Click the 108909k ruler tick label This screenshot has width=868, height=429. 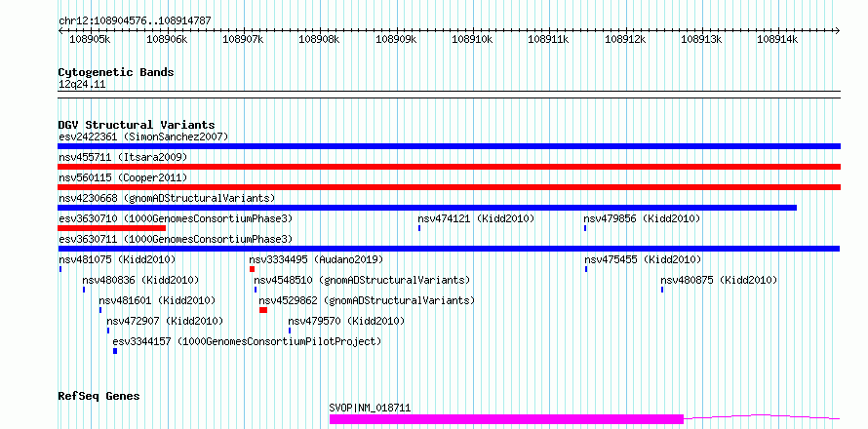[396, 39]
